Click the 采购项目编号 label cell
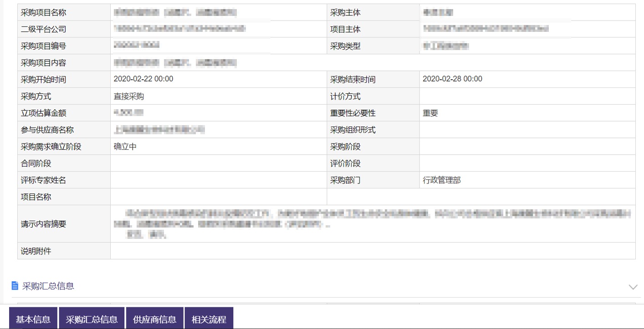644x329 pixels. (x=64, y=46)
